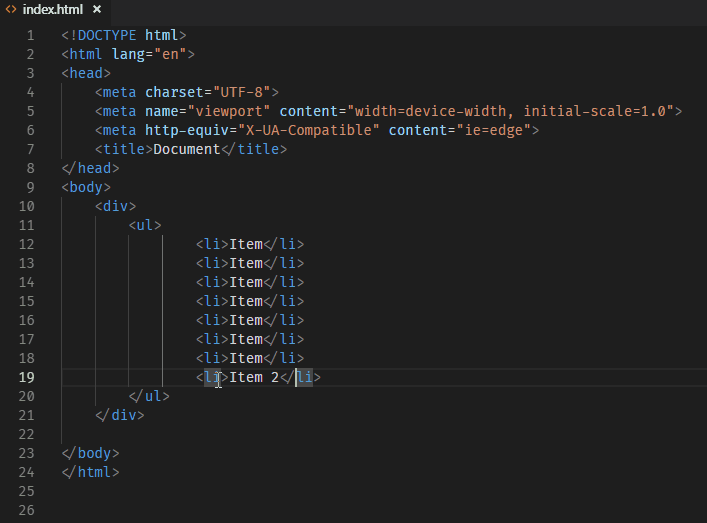
Task: Click the opening div tag on line 10
Action: [115, 206]
